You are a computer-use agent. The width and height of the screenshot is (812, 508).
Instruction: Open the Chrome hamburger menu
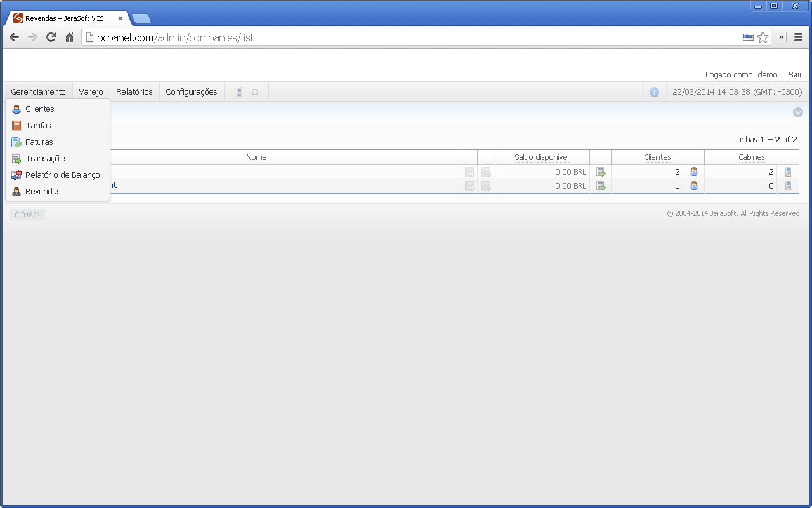[x=798, y=37]
